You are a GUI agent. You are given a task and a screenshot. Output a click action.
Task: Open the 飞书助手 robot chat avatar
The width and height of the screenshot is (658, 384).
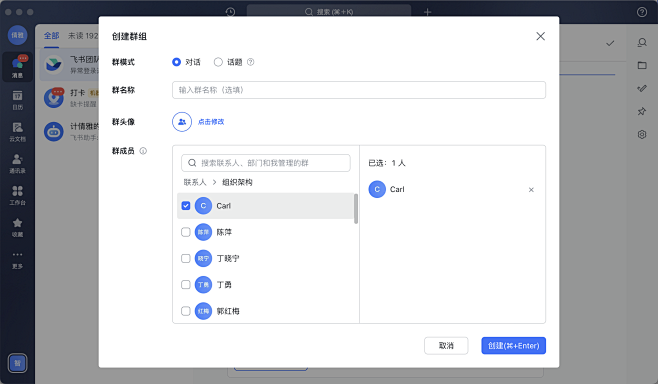pyautogui.click(x=54, y=131)
